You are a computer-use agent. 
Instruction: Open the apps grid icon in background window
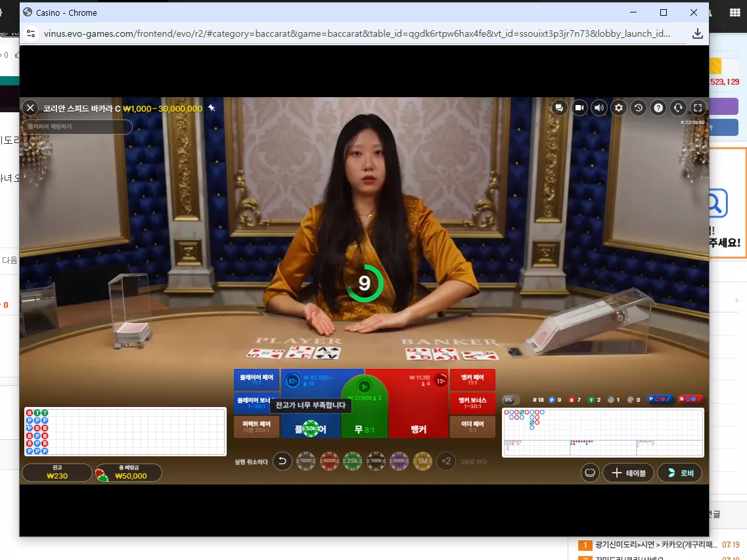735,12
